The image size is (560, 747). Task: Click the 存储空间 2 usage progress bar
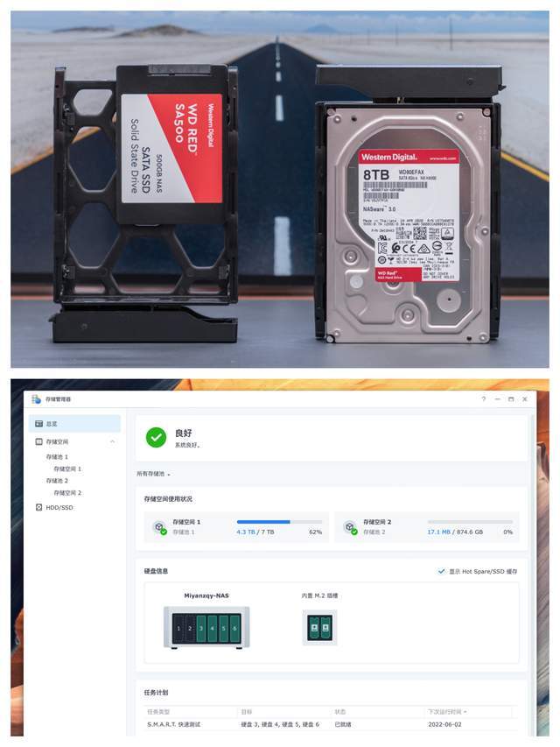coord(470,522)
